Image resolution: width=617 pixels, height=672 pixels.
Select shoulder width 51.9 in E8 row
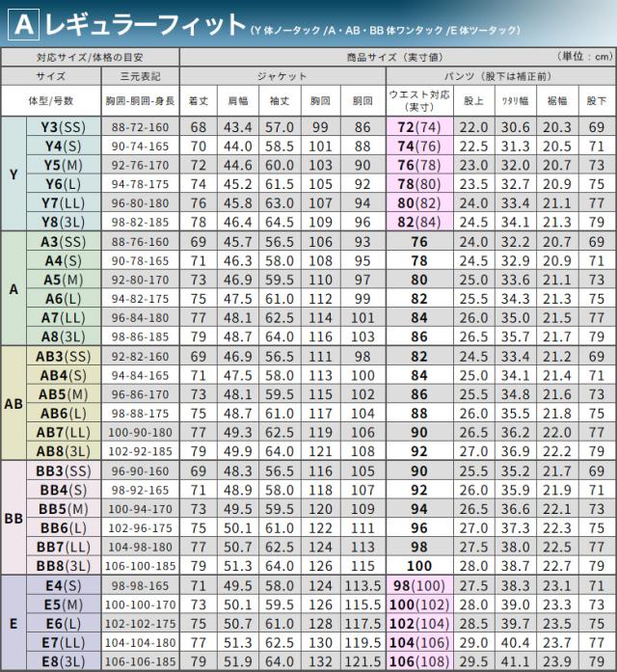click(x=238, y=661)
